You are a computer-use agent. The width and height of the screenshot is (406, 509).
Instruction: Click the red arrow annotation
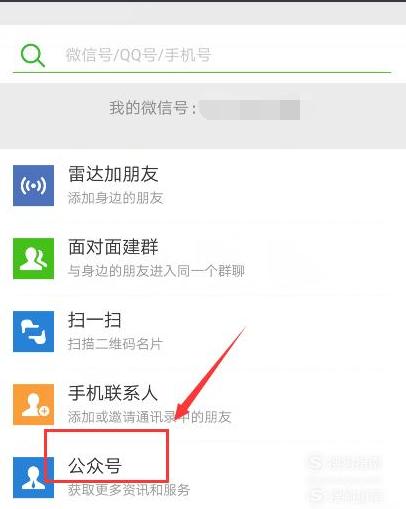pyautogui.click(x=211, y=373)
